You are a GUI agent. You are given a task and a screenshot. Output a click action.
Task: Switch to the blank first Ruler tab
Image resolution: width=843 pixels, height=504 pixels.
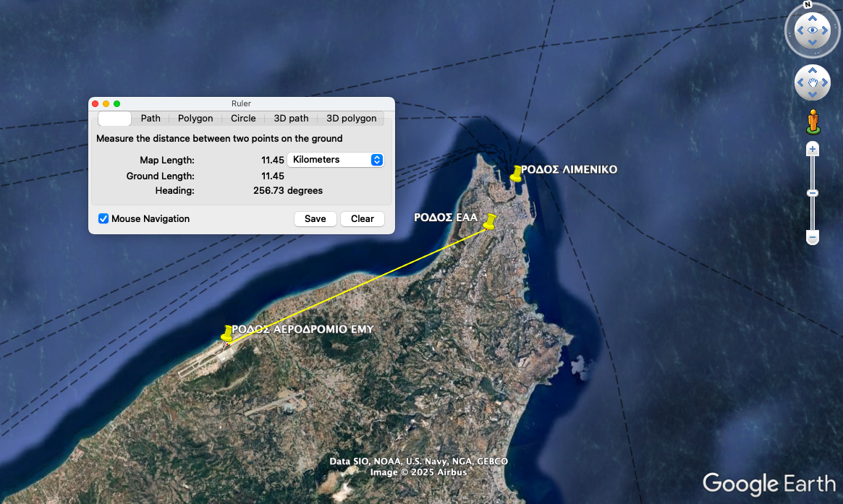(114, 118)
